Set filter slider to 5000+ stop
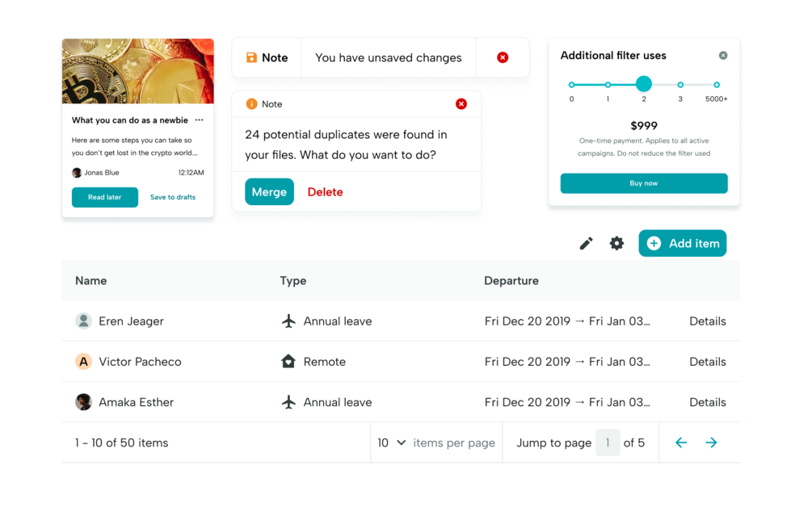This screenshot has width=812, height=516. 717,85
